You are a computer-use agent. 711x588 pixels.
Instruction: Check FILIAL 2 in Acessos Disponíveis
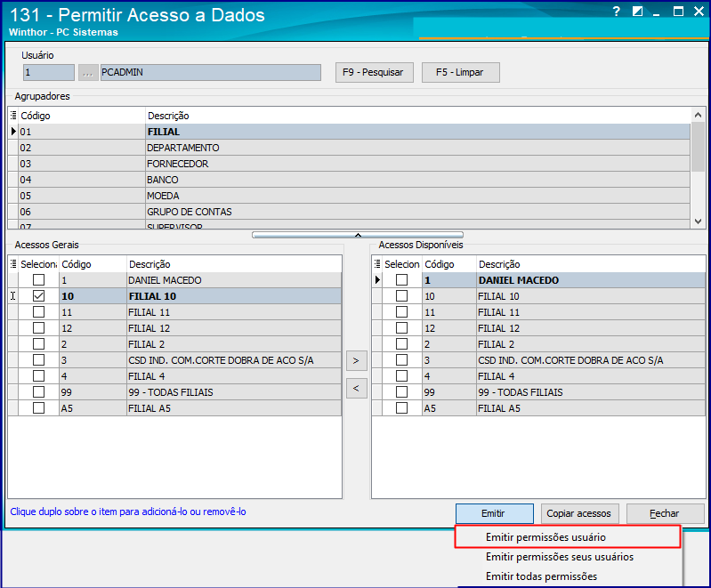pos(401,344)
